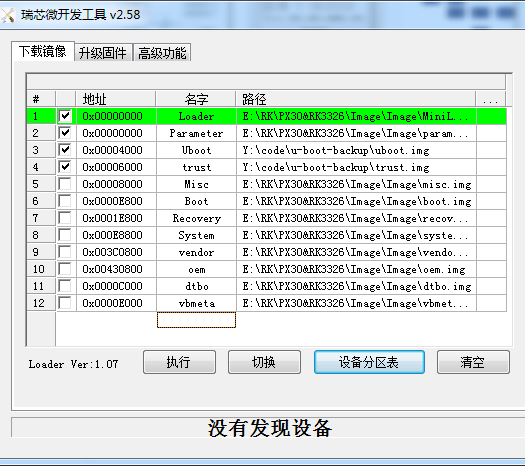
Task: Toggle the Loader row checkbox
Action: coord(65,116)
